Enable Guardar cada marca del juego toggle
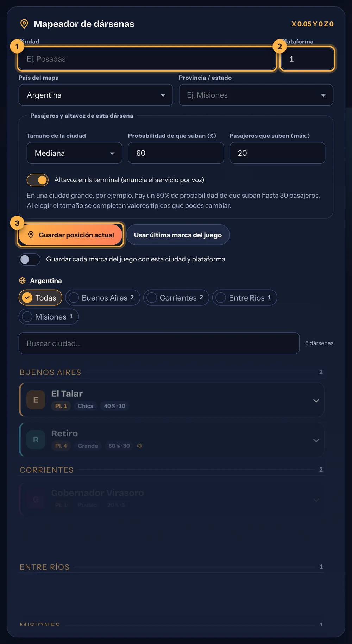 click(30, 259)
